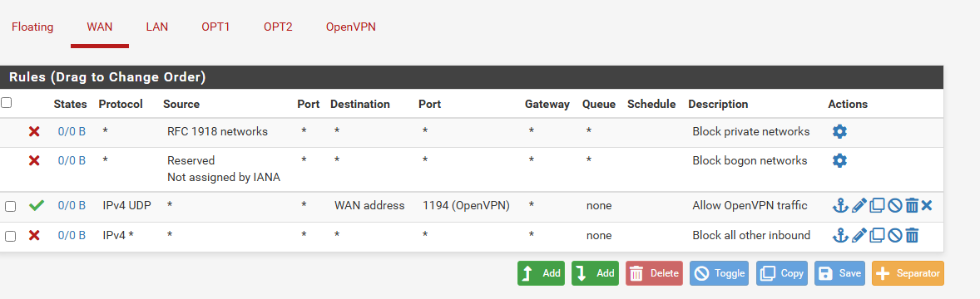Click X icon on OpenVPN rule row
The width and height of the screenshot is (980, 299).
tap(927, 205)
